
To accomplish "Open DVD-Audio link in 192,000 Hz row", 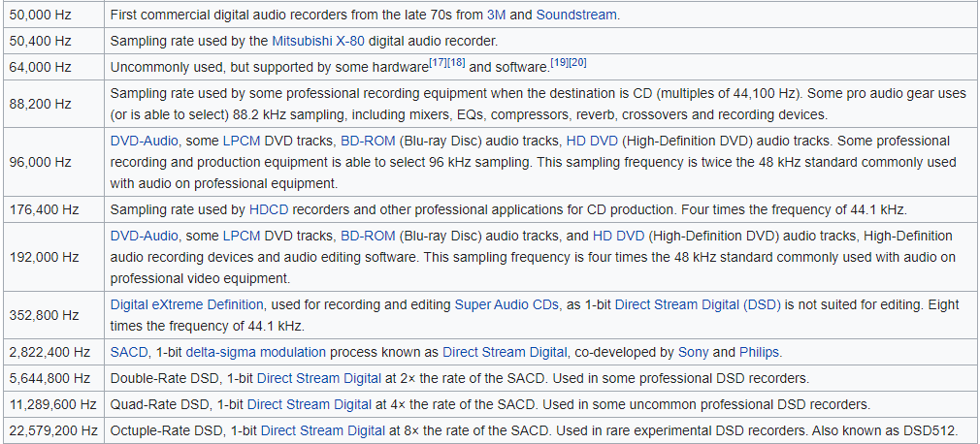I will pos(145,236).
